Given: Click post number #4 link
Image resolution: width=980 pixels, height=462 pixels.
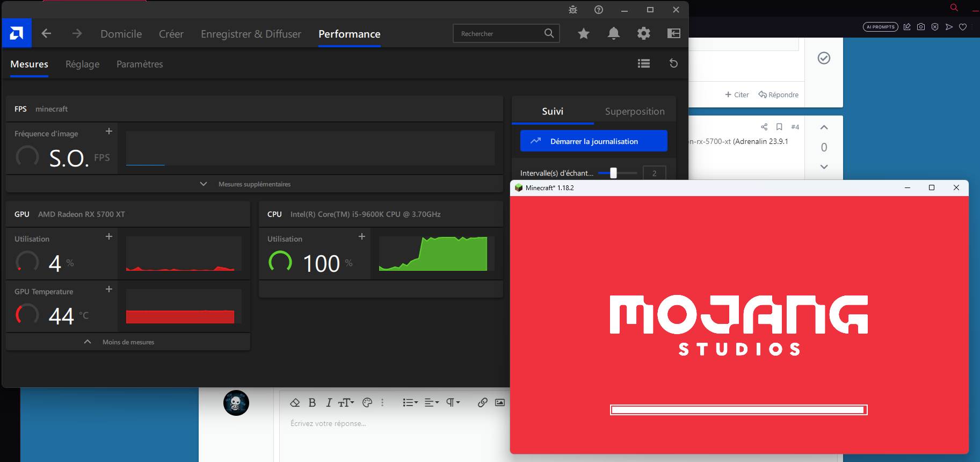Looking at the screenshot, I should pos(795,127).
